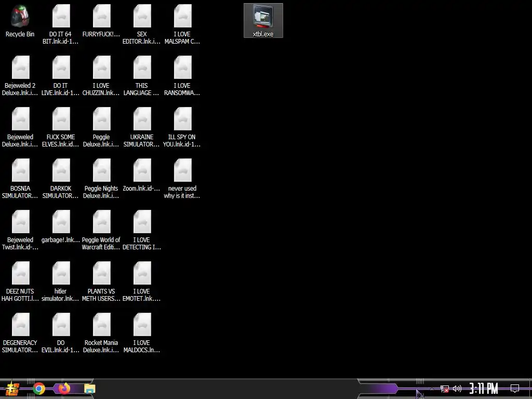
Task: Select the I LOVE DETECTING file
Action: pos(142,230)
